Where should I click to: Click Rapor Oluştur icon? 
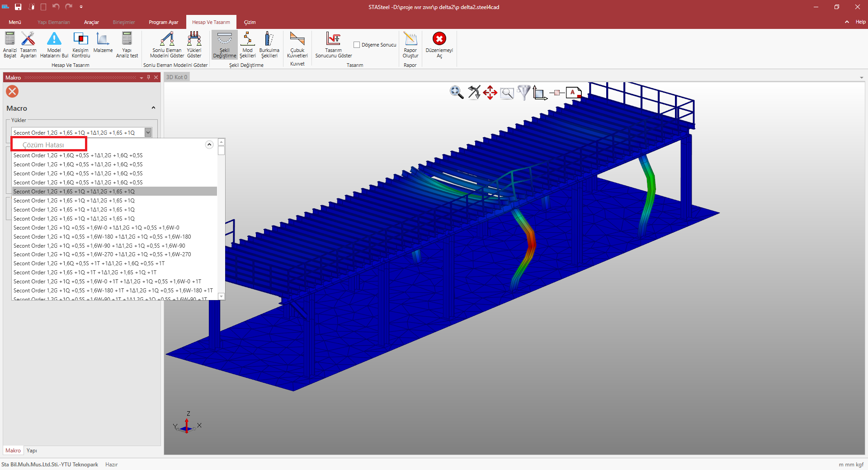[410, 40]
